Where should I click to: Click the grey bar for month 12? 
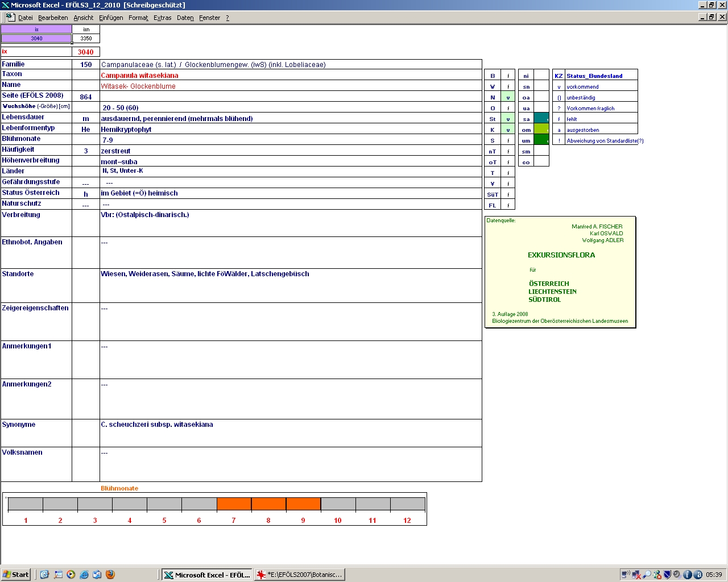[x=407, y=504]
